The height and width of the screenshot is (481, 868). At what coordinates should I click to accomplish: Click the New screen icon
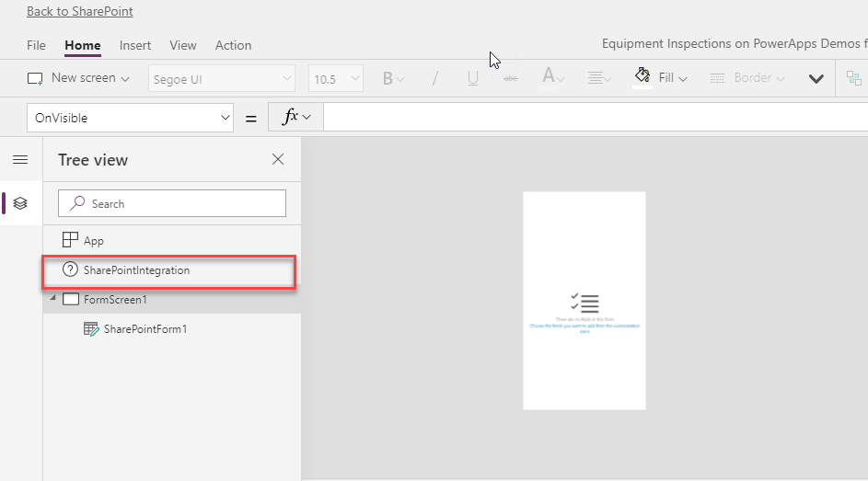tap(35, 78)
